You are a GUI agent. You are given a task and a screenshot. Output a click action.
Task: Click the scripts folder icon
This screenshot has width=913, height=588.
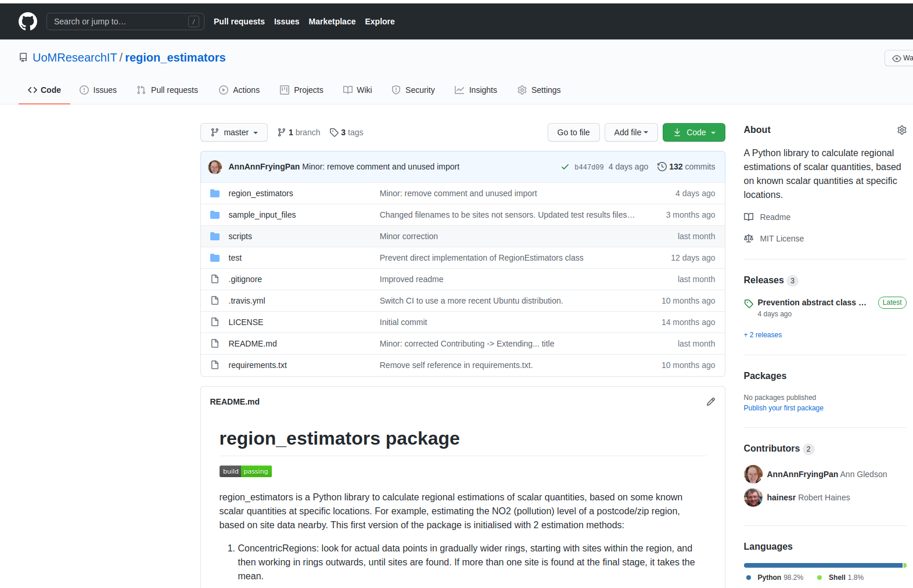[x=215, y=236]
